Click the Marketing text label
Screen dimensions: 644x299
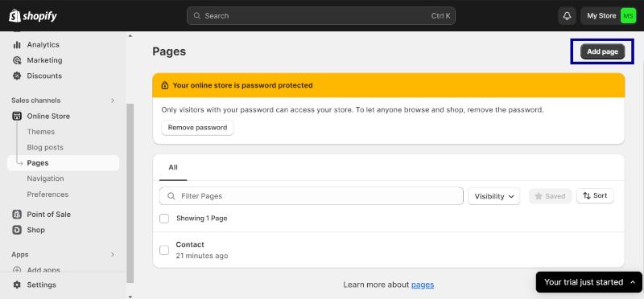45,60
